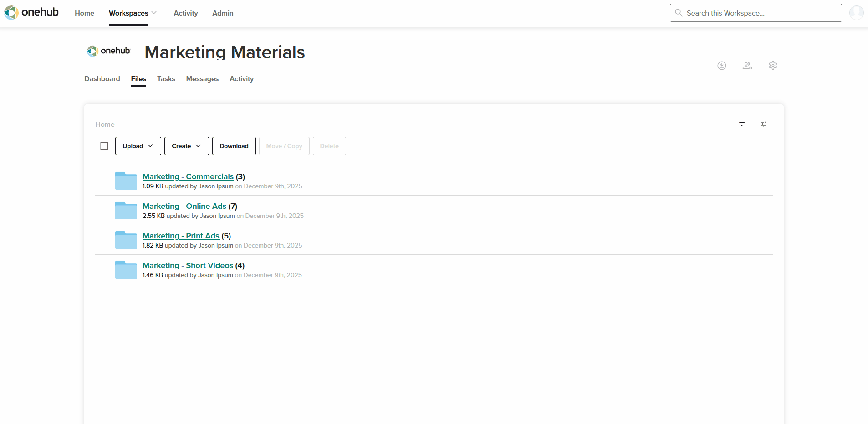Switch to the Tasks tab
Screen dimensions: 868x424
(x=166, y=79)
